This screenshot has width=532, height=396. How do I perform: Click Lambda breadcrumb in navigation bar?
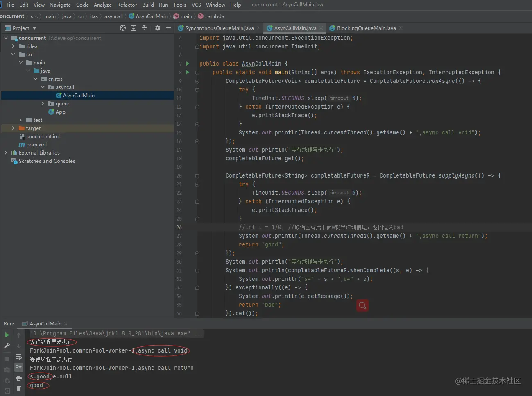click(211, 16)
